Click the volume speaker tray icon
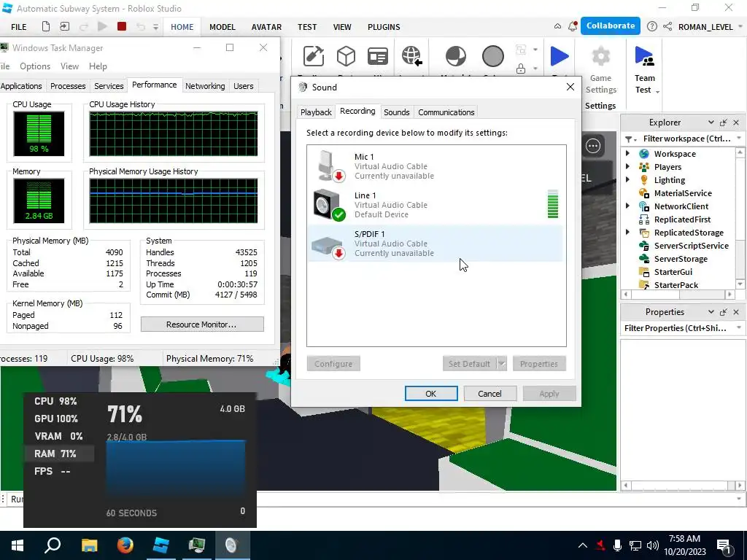 [x=653, y=545]
